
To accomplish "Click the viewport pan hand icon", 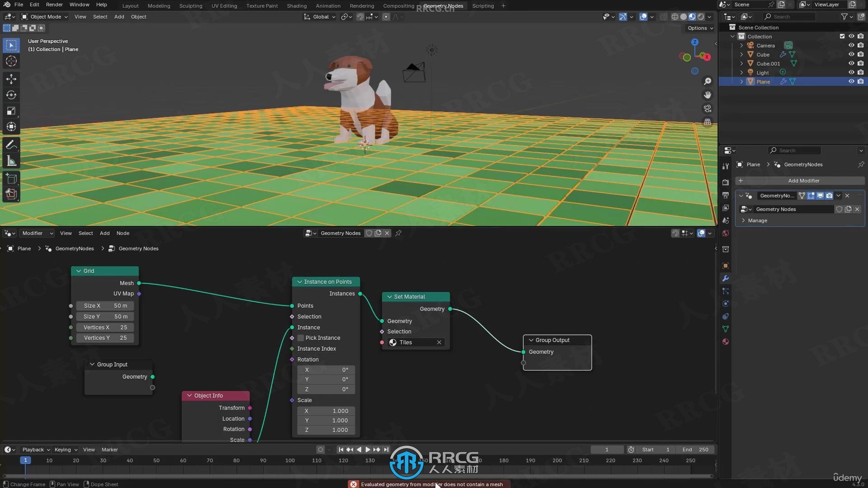I will pos(708,95).
